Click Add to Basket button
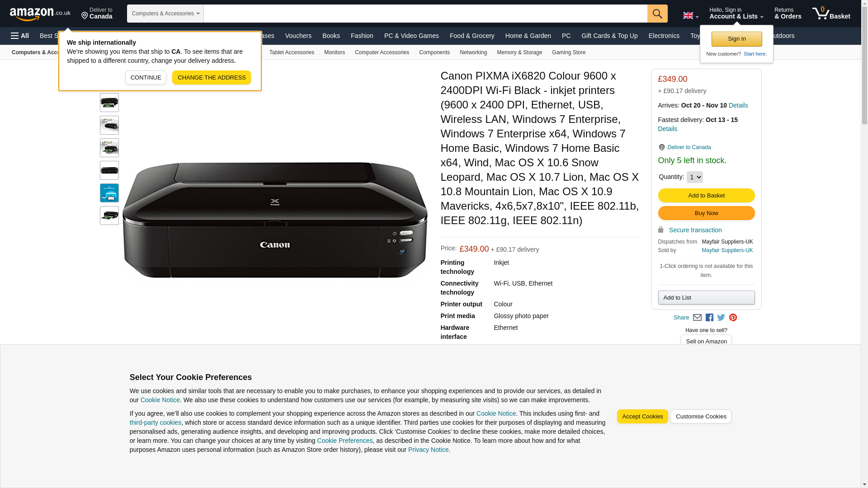This screenshot has width=868, height=488. coord(706,196)
